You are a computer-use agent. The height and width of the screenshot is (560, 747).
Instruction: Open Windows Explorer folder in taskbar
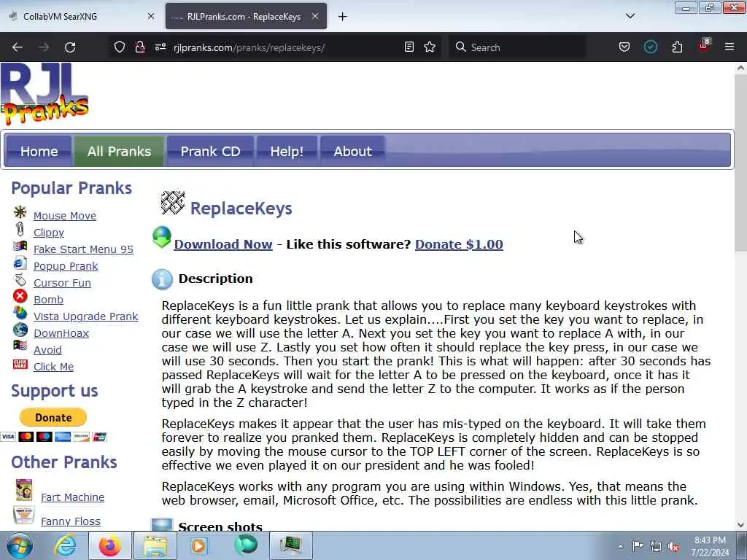[x=155, y=545]
